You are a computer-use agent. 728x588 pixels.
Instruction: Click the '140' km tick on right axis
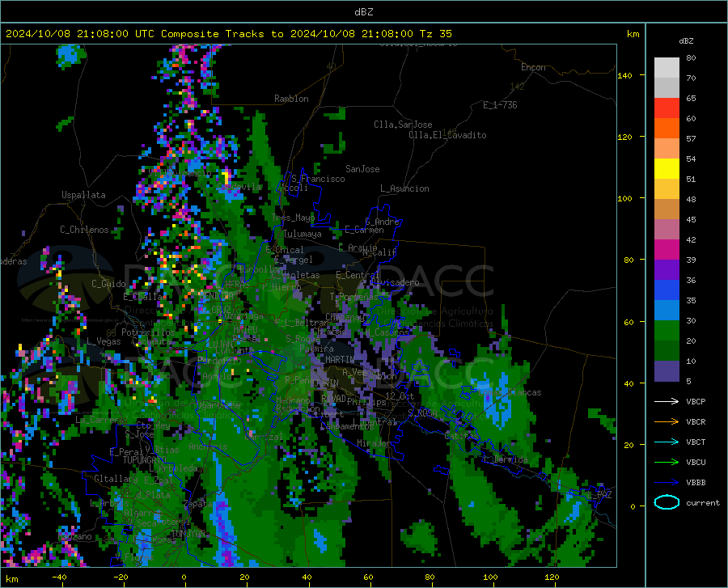pos(624,76)
